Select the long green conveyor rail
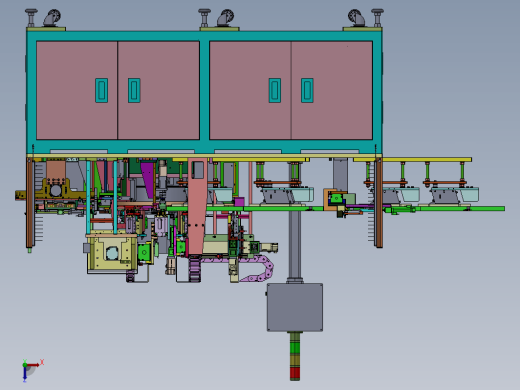The height and width of the screenshot is (390, 520). coord(335,209)
